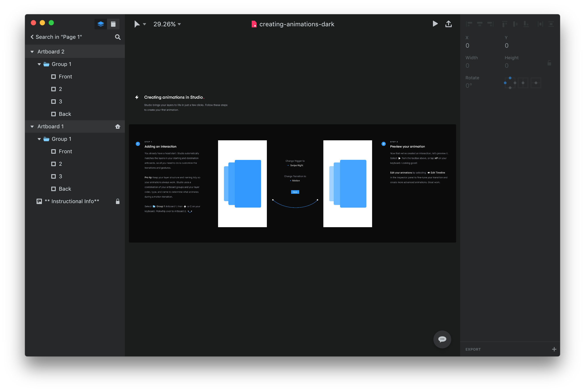585x392 pixels.
Task: Switch to the Pages panel icon
Action: [113, 24]
